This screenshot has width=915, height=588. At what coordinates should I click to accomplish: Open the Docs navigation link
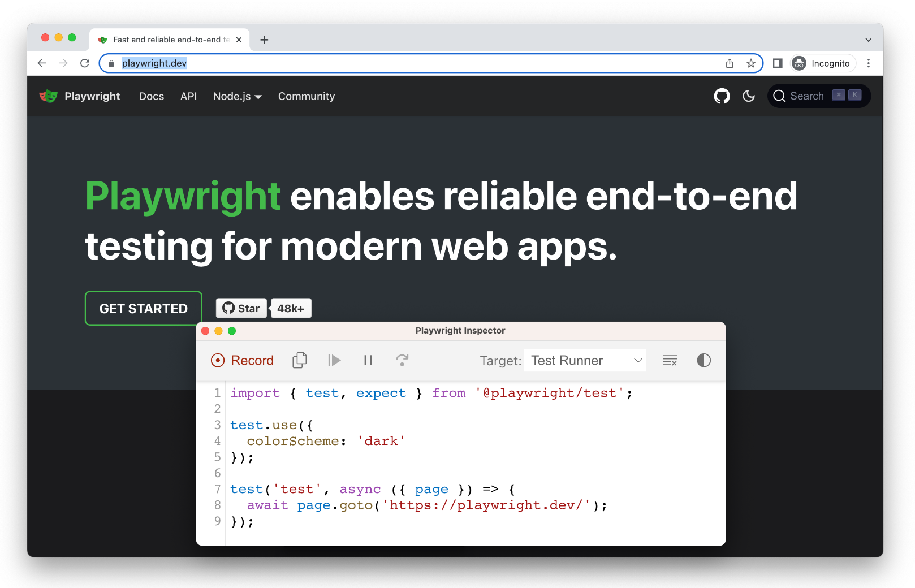(x=152, y=96)
